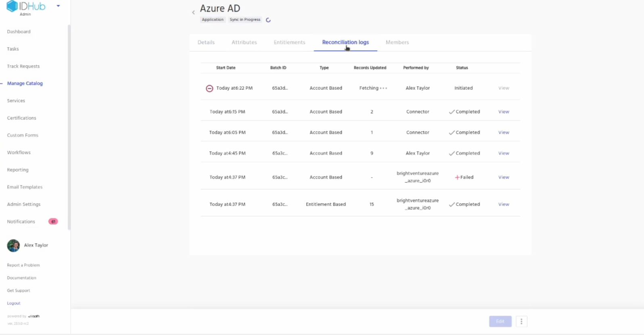Open the Members tab
This screenshot has width=644, height=335.
pyautogui.click(x=397, y=42)
